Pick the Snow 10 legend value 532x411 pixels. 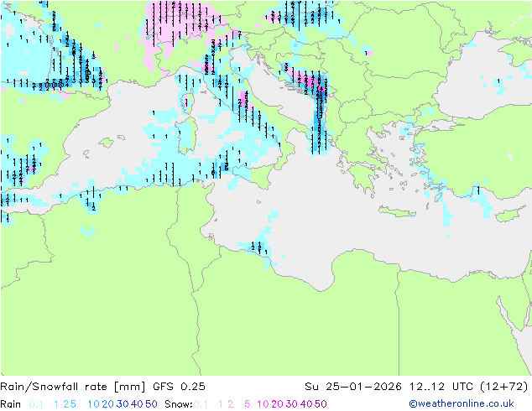pyautogui.click(x=263, y=404)
